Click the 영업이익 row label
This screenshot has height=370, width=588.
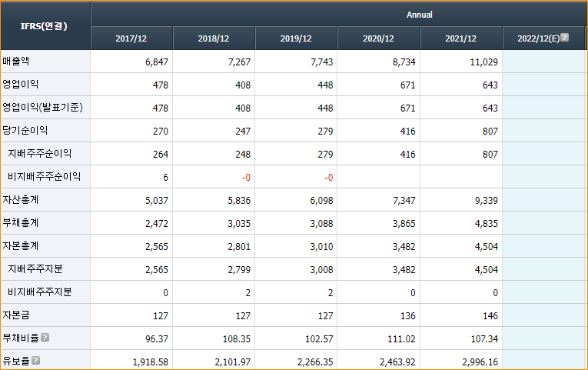tap(20, 84)
